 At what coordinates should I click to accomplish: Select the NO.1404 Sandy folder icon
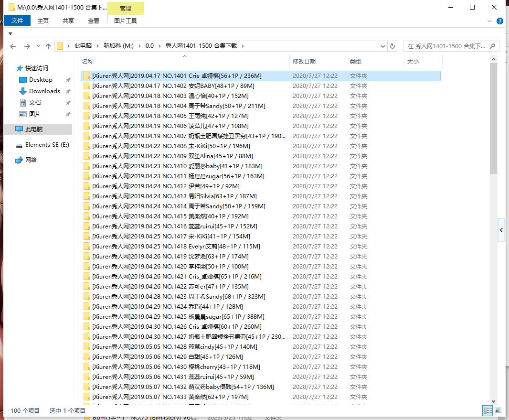click(x=86, y=106)
